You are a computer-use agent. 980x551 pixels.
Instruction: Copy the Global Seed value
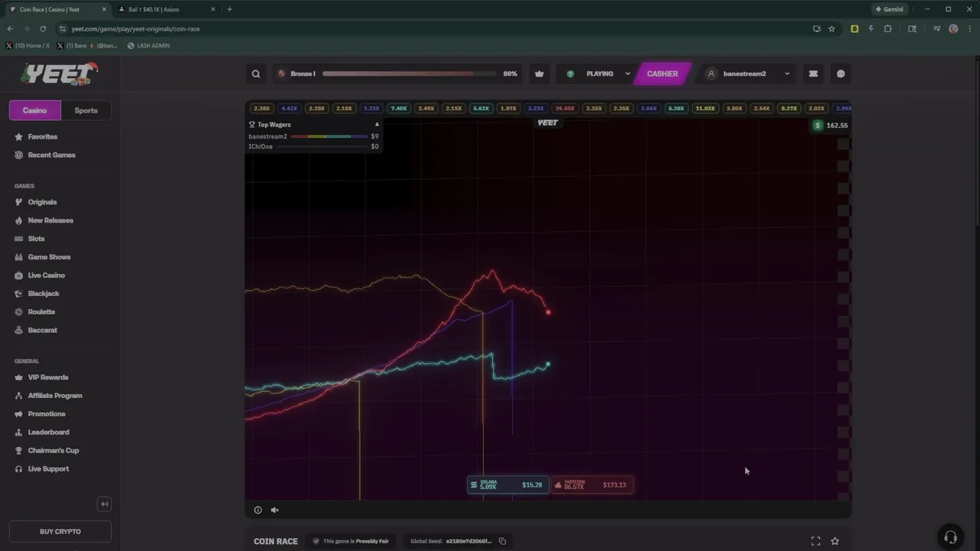click(502, 541)
